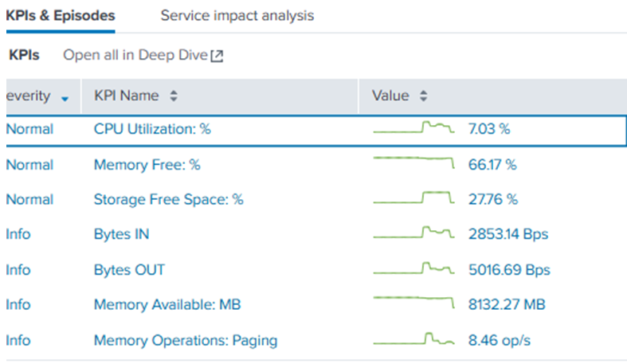Open Memory Free: % KPI
This screenshot has height=364, width=627.
(147, 165)
